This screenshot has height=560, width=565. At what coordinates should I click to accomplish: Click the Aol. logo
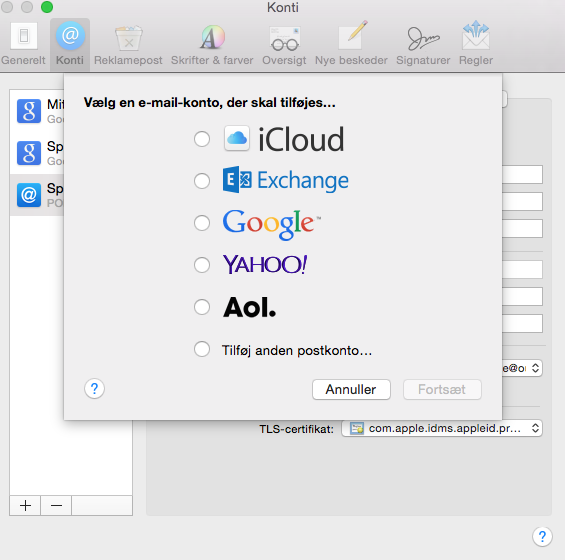(x=249, y=307)
